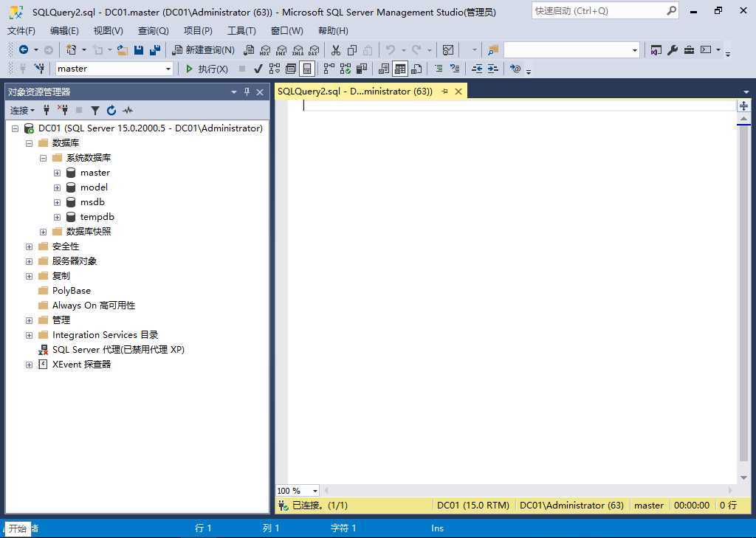Click the 开始 Start button
Viewport: 756px width, 538px height.
[18, 528]
